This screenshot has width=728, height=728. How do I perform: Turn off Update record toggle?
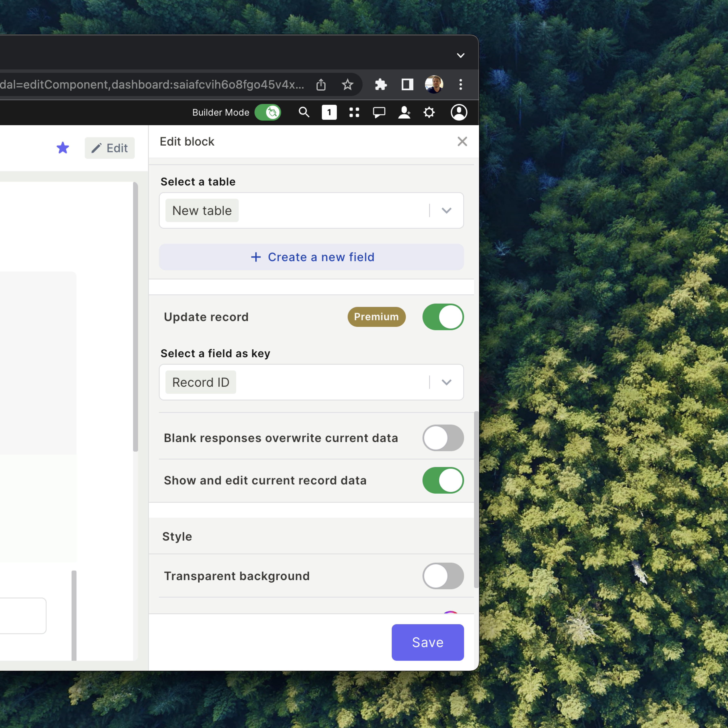coord(443,317)
